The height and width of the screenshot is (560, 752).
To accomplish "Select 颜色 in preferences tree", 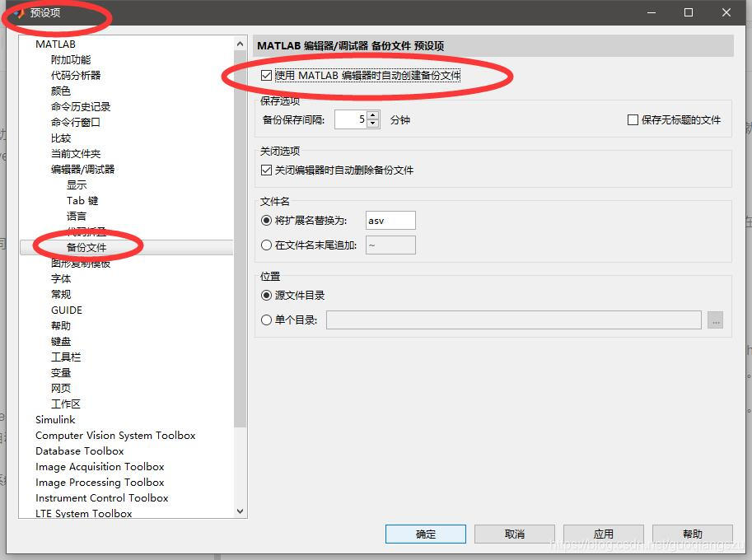I will point(61,91).
